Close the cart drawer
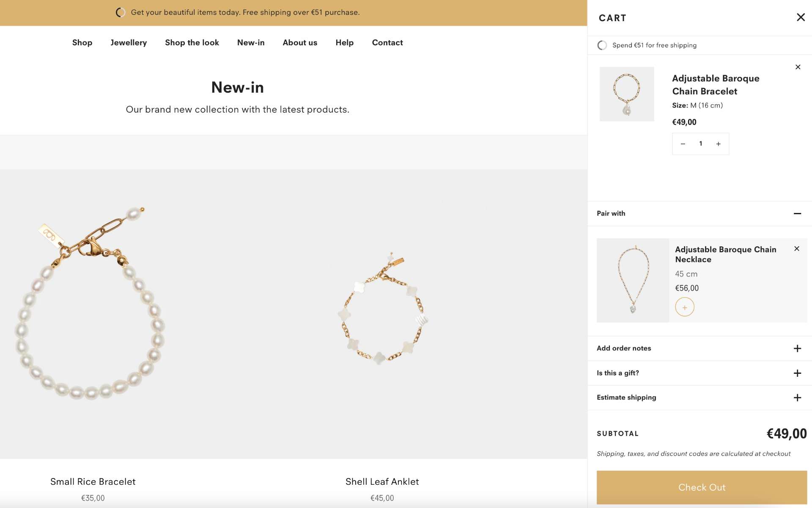 pos(801,17)
